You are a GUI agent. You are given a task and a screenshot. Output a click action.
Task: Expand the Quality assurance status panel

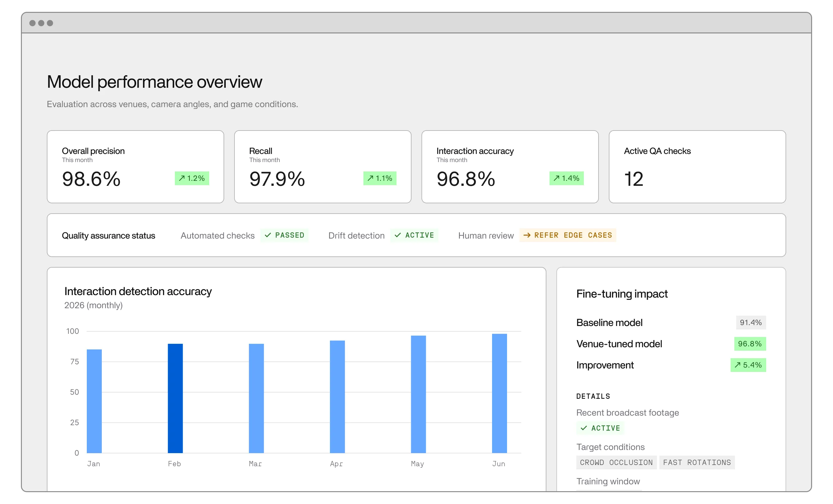point(109,235)
